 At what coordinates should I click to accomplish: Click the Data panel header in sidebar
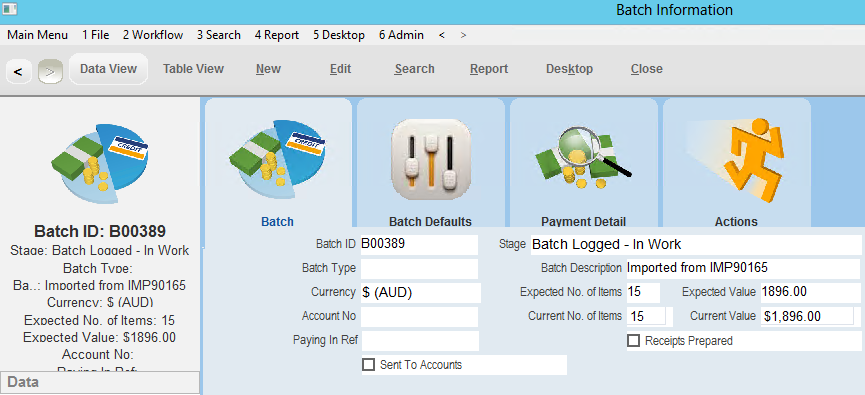coord(99,382)
